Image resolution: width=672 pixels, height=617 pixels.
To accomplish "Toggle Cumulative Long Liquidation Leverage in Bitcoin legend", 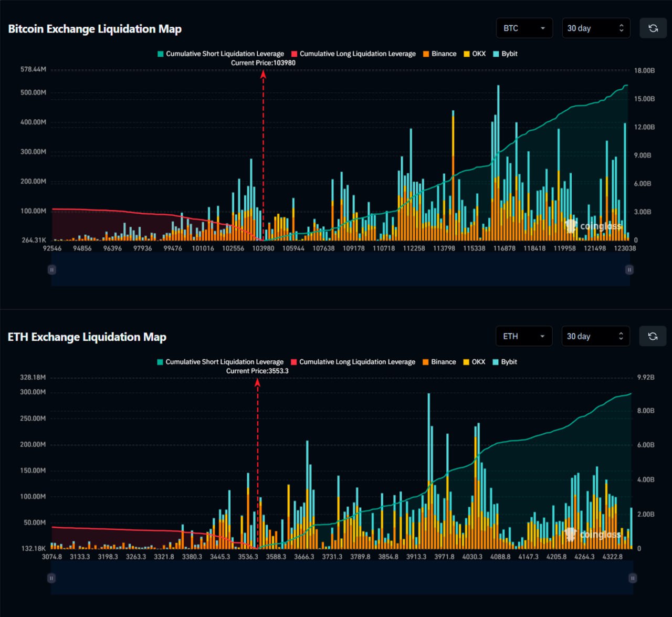I will pos(353,54).
